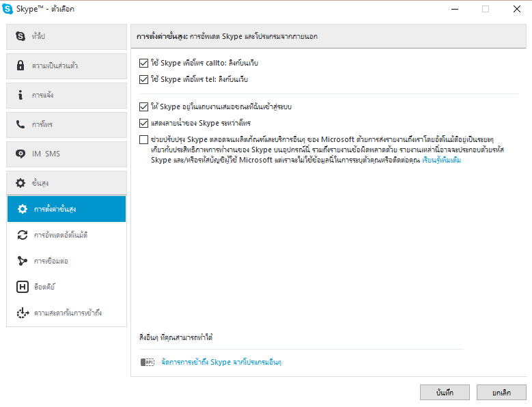Image resolution: width=532 pixels, height=407 pixels.
Task: Click the ยกเลิก cancel button
Action: pos(501,393)
